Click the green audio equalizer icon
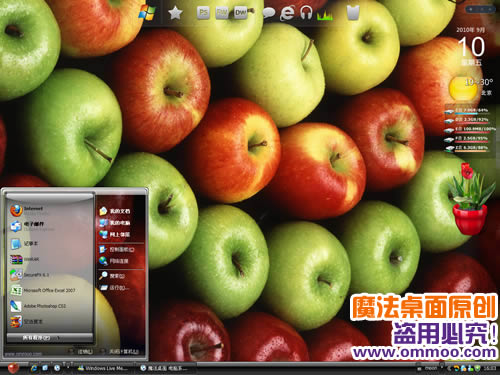500x375 pixels. [x=325, y=14]
